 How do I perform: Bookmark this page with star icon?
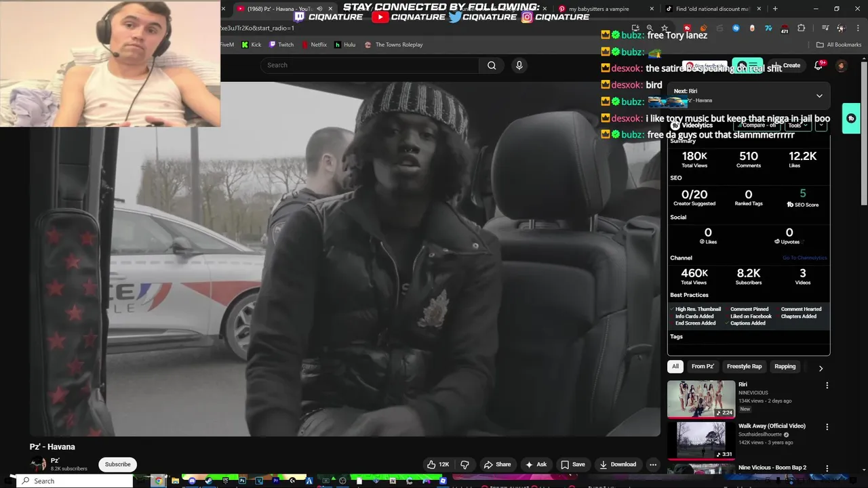pyautogui.click(x=665, y=28)
